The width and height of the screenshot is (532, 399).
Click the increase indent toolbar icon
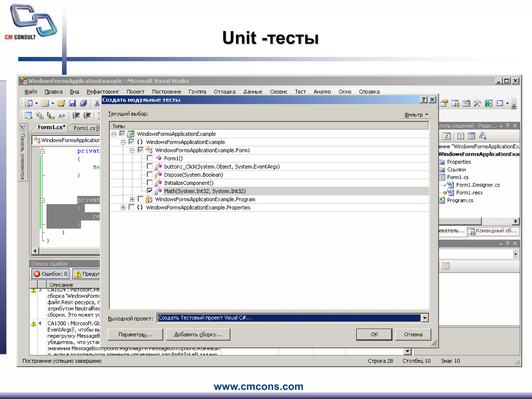(x=87, y=115)
